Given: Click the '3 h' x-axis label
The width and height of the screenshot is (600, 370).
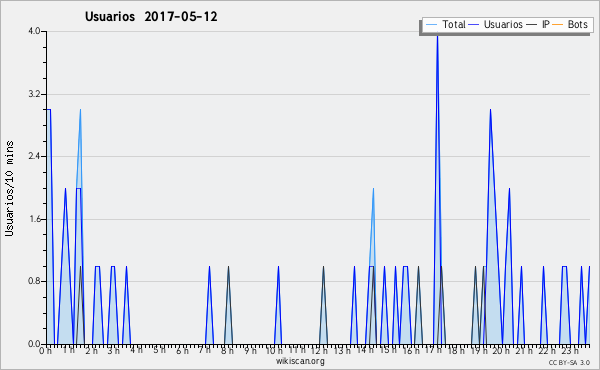Looking at the screenshot, I should [114, 351].
